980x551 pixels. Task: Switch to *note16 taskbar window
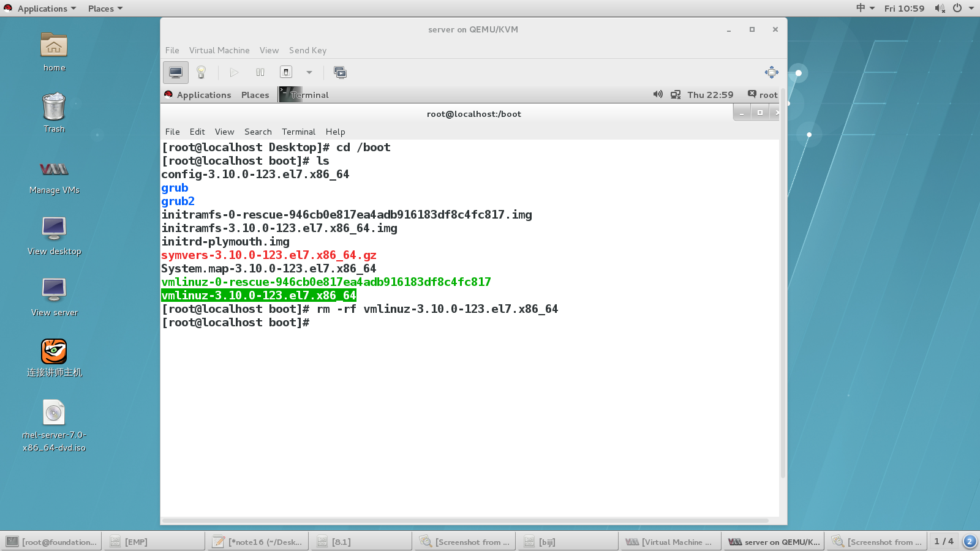coord(258,542)
